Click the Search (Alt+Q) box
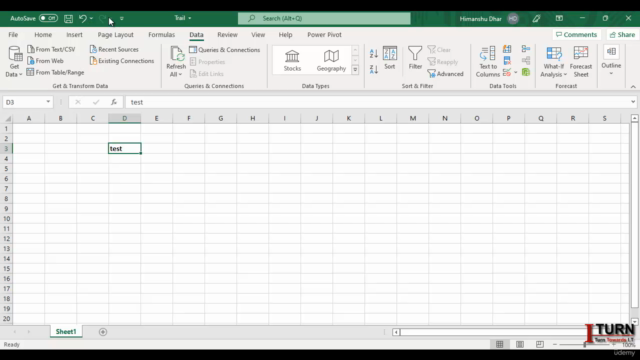This screenshot has width=640, height=360. 324,18
